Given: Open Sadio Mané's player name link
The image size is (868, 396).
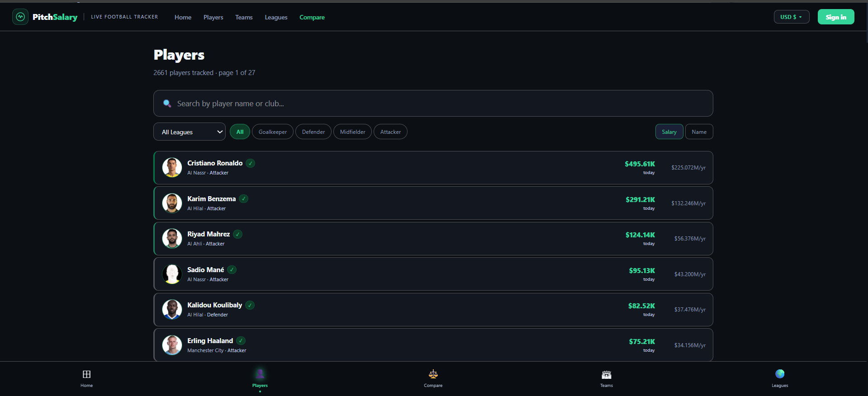Looking at the screenshot, I should click(x=206, y=270).
